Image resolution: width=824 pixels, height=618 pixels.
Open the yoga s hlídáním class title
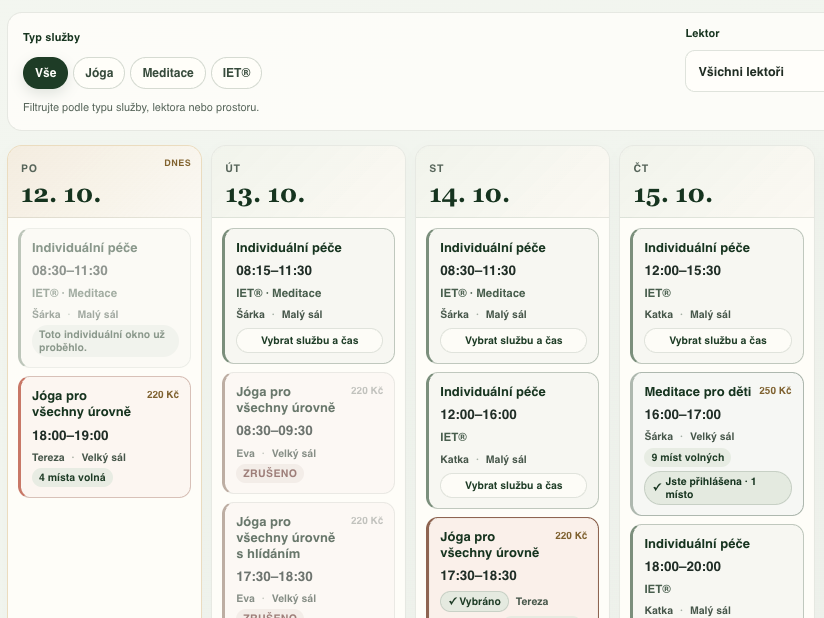pyautogui.click(x=285, y=538)
